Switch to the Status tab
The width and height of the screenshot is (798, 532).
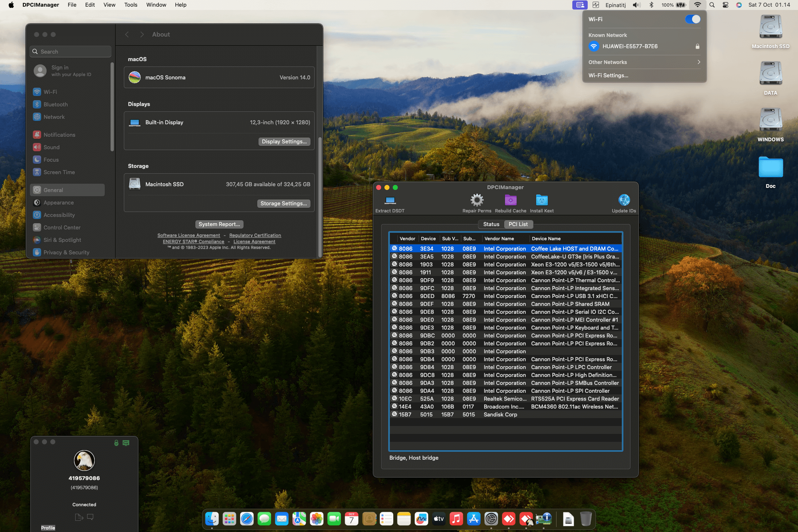coord(491,224)
